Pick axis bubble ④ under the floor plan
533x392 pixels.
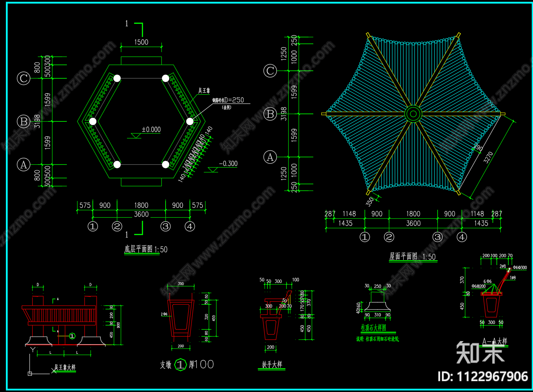pyautogui.click(x=190, y=226)
